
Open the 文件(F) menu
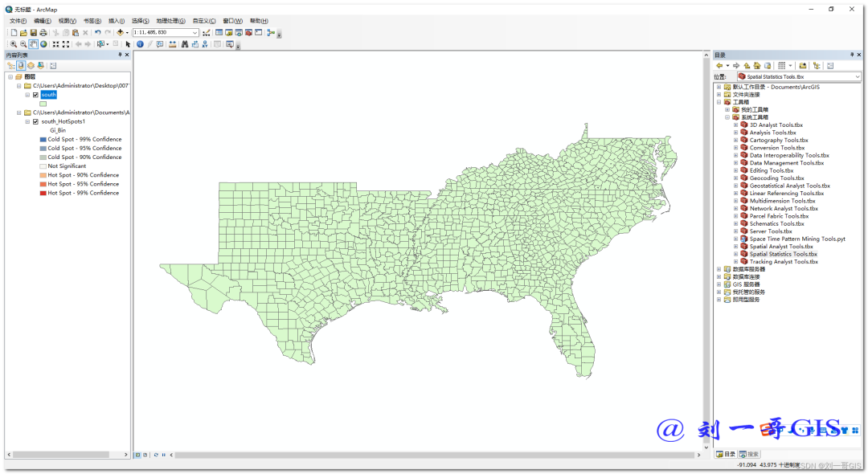(x=18, y=21)
